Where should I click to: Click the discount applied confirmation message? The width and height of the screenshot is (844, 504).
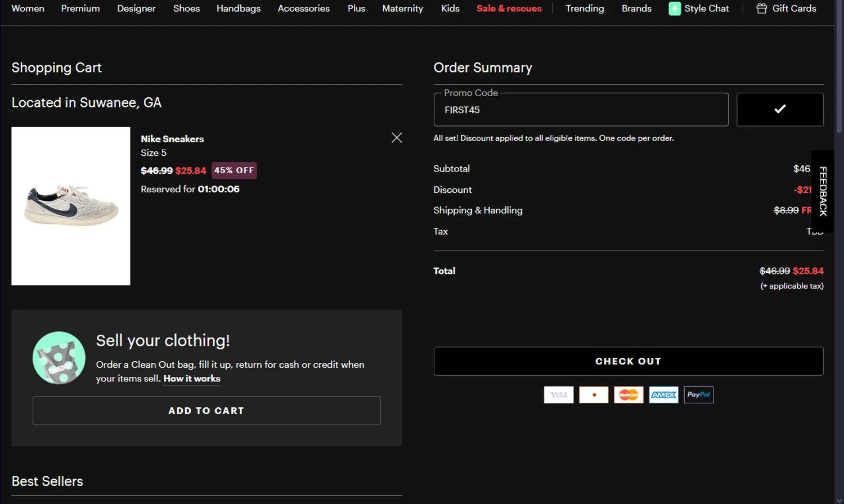coord(554,138)
